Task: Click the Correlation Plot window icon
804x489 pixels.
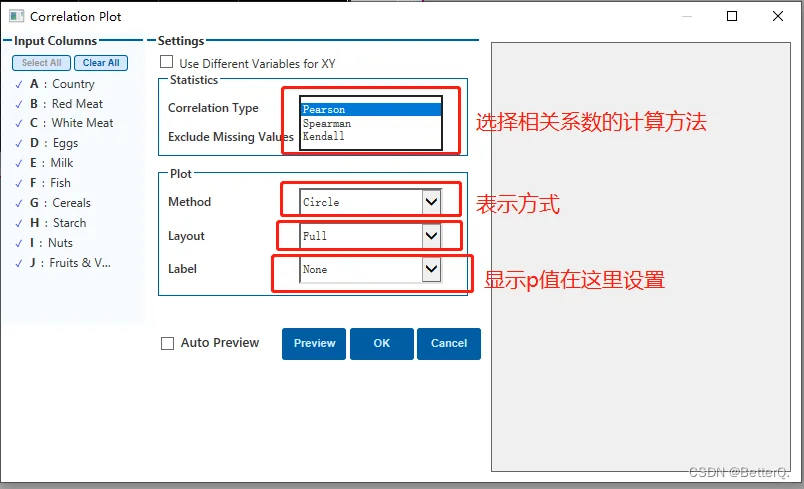Action: pyautogui.click(x=16, y=16)
